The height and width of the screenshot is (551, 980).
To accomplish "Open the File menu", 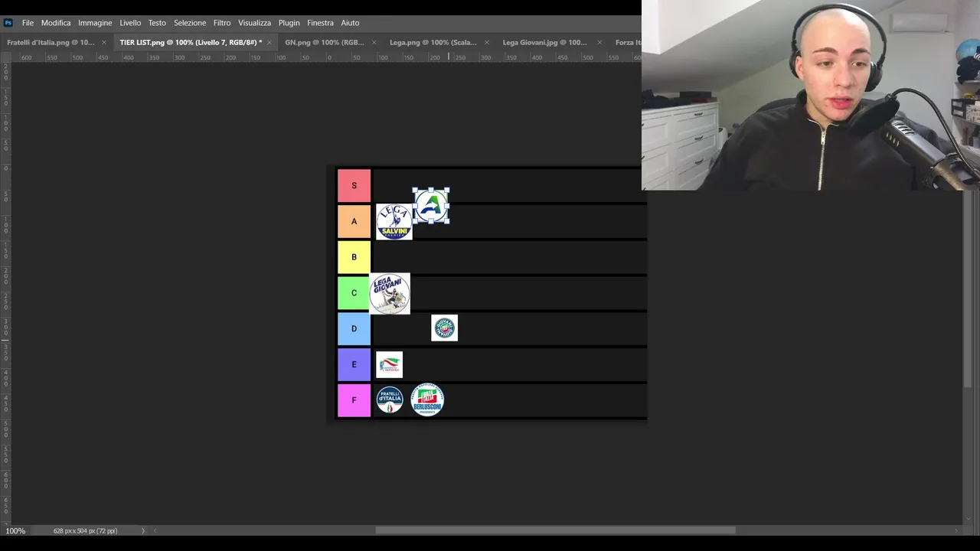I will tap(28, 23).
